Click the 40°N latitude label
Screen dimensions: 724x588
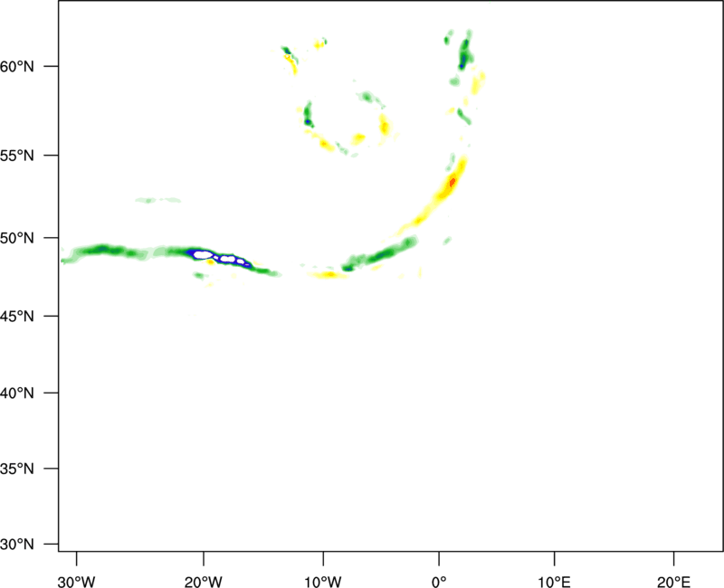[x=17, y=394]
